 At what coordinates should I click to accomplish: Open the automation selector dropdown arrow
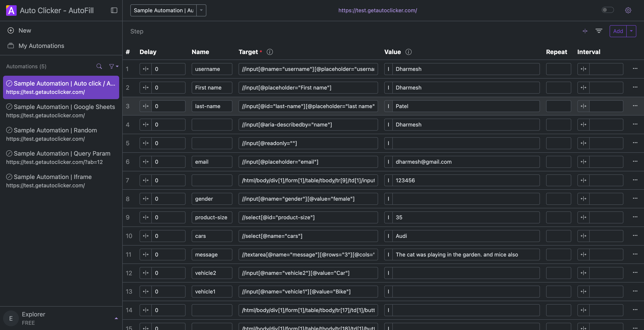[201, 10]
